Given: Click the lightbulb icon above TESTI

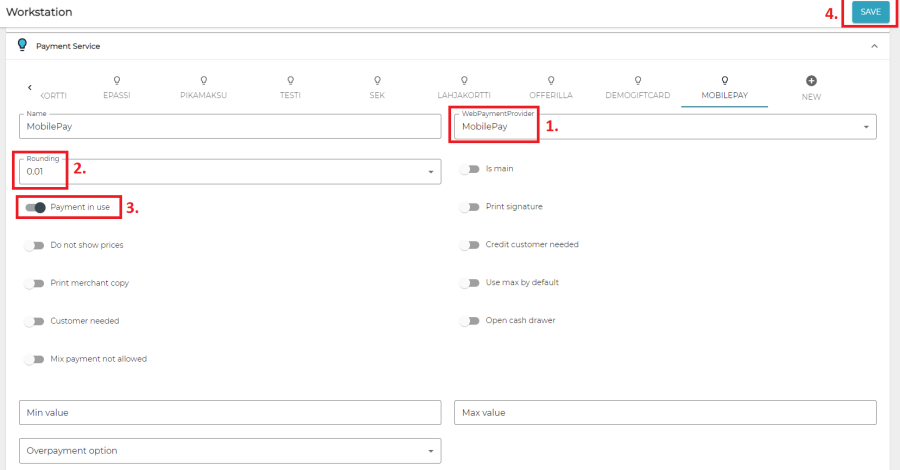Looking at the screenshot, I should (x=290, y=80).
